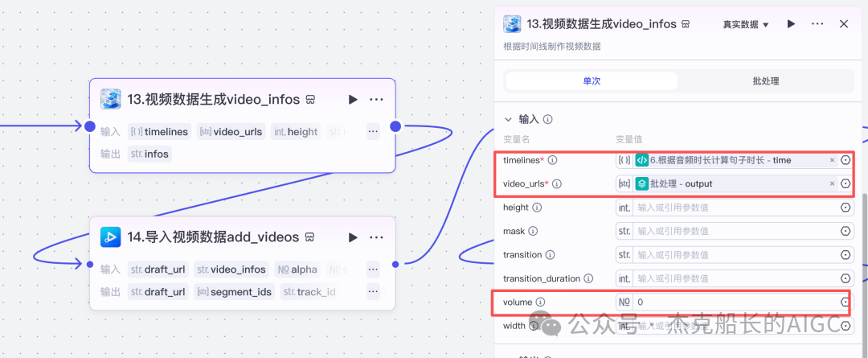The image size is (868, 358).
Task: Click node 14 add_videos plugin icon
Action: pyautogui.click(x=111, y=237)
